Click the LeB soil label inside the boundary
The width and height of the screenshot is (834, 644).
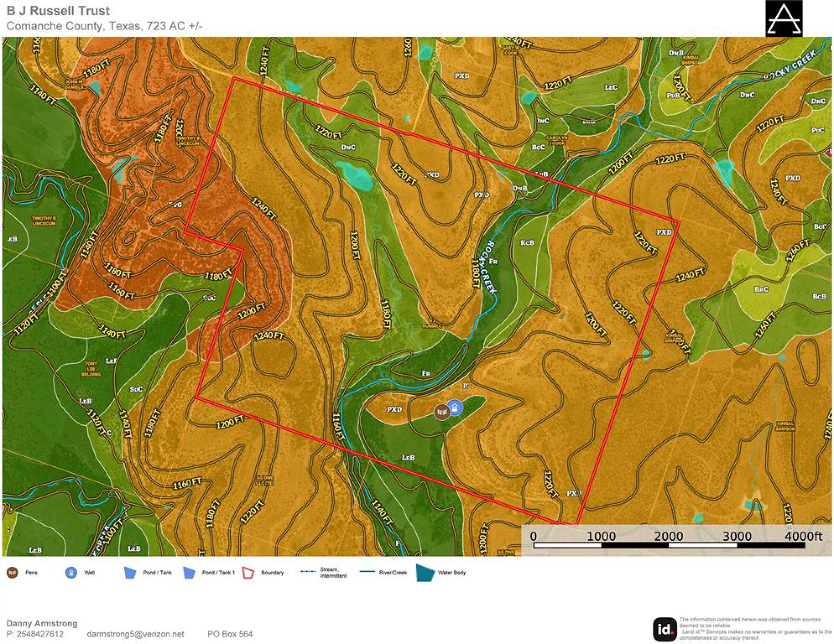point(408,457)
